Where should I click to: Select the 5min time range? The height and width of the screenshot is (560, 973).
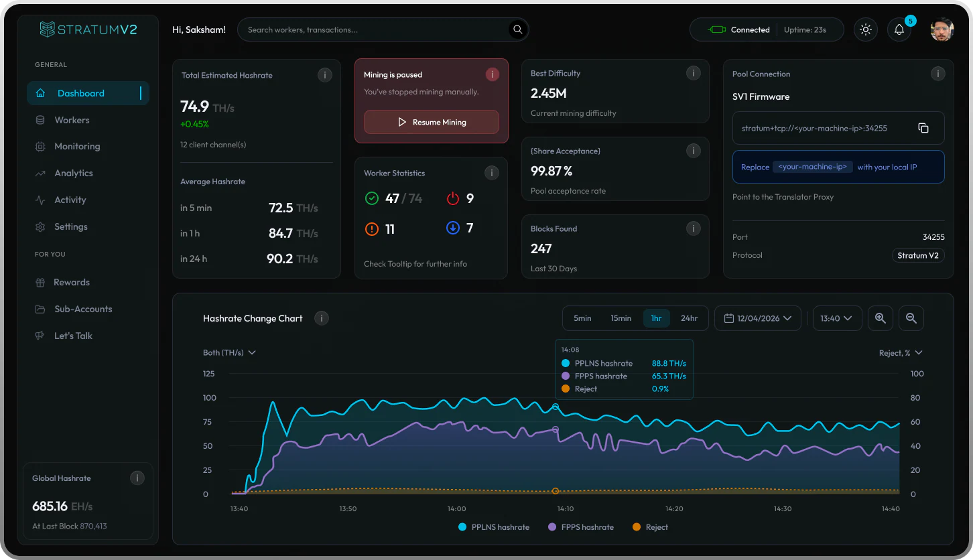[x=582, y=318]
